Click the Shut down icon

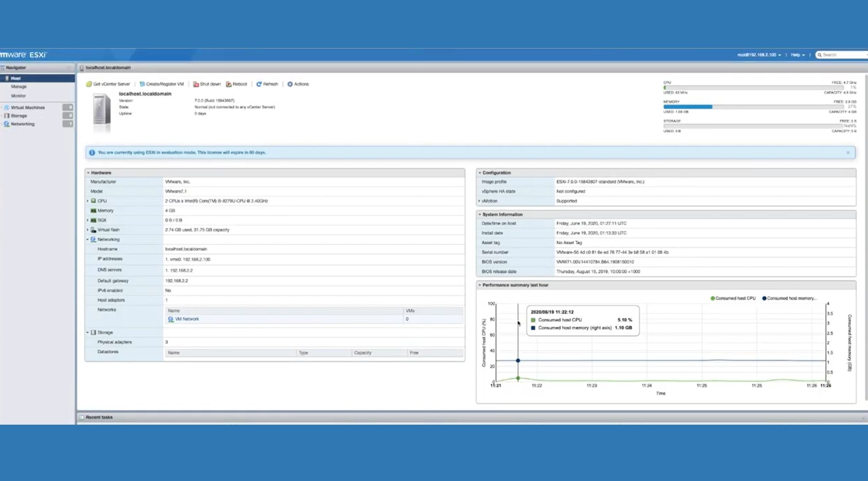point(196,84)
